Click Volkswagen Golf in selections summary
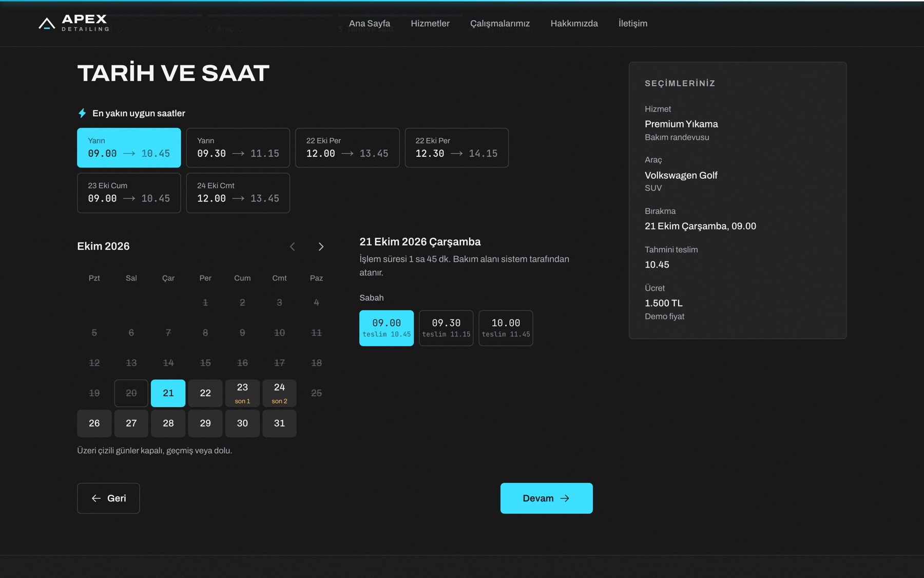 681,175
